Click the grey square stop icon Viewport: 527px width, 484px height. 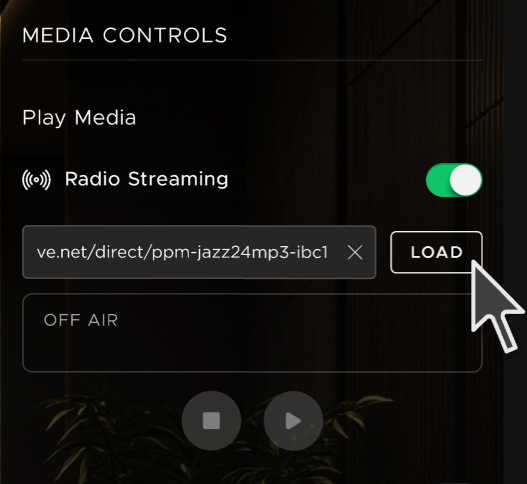pos(211,421)
